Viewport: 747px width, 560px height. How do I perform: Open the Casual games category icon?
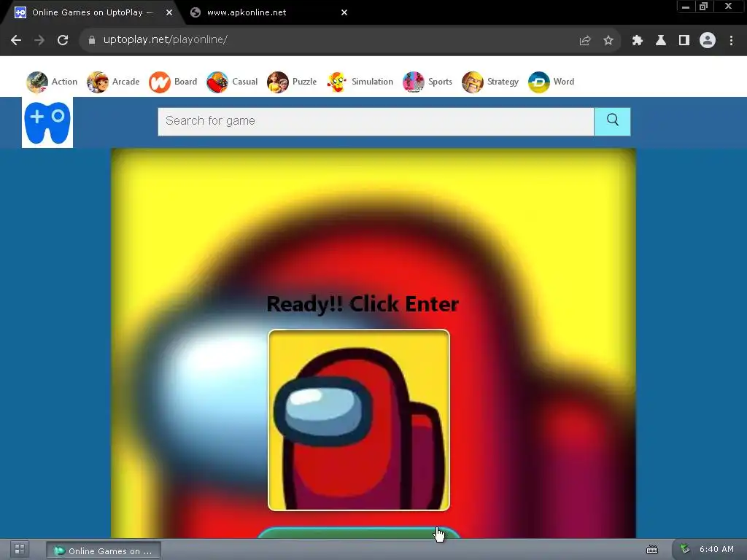pos(217,82)
